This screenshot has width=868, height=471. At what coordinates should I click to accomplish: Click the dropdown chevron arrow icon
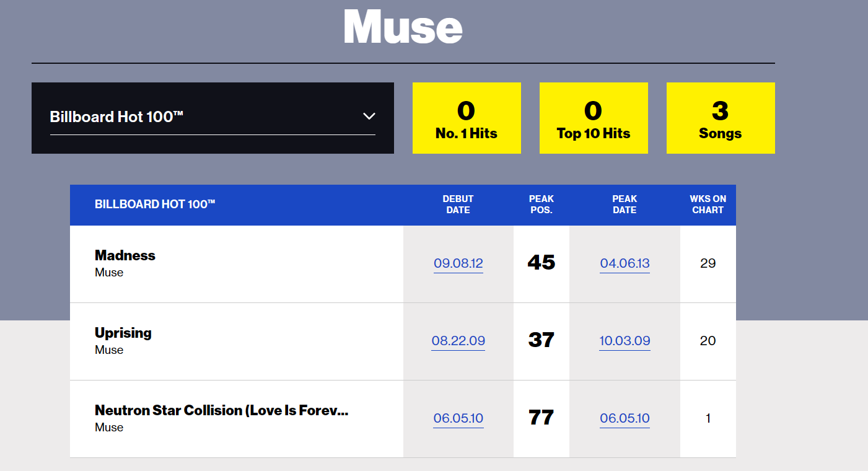[x=369, y=117]
